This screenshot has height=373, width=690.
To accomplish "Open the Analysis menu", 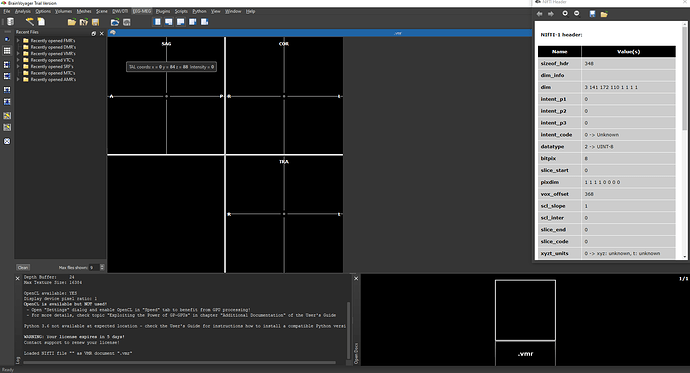I will [22, 11].
